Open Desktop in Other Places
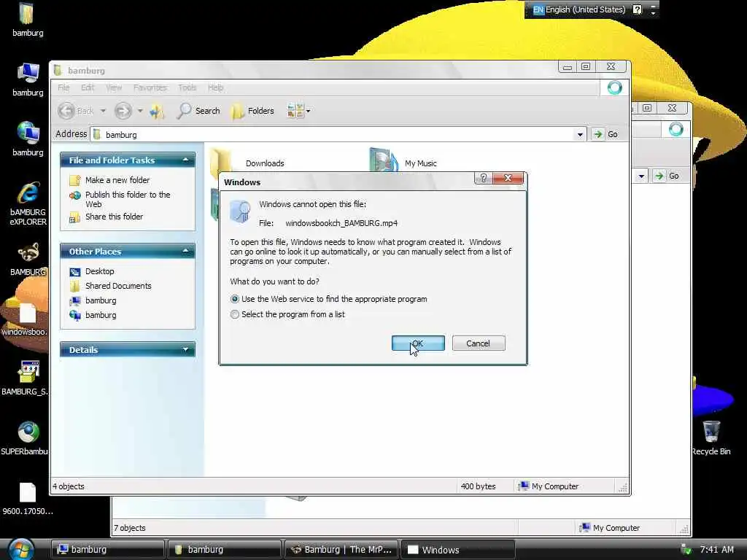The width and height of the screenshot is (747, 560). [x=99, y=271]
